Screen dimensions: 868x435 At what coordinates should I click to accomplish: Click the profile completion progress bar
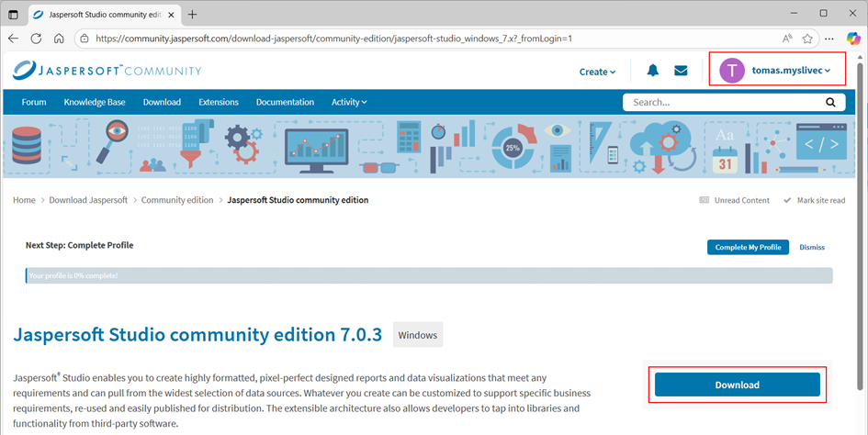429,275
